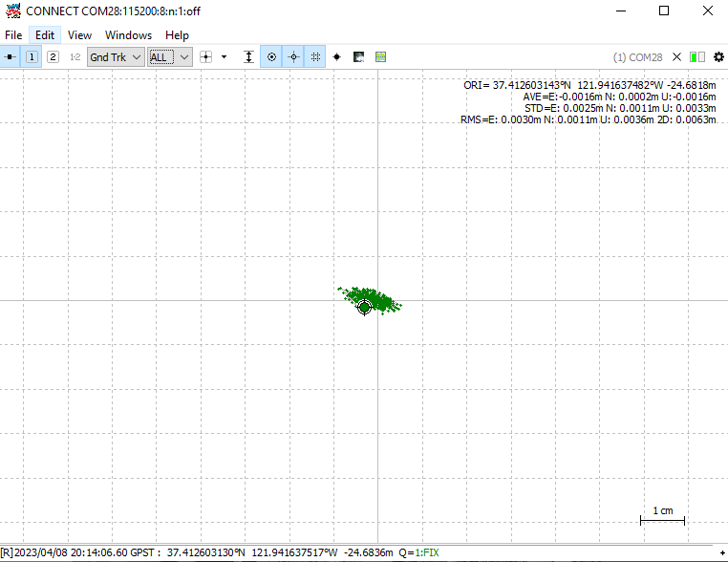The width and height of the screenshot is (728, 562).
Task: Click the black diamond waypoint icon
Action: [x=337, y=57]
